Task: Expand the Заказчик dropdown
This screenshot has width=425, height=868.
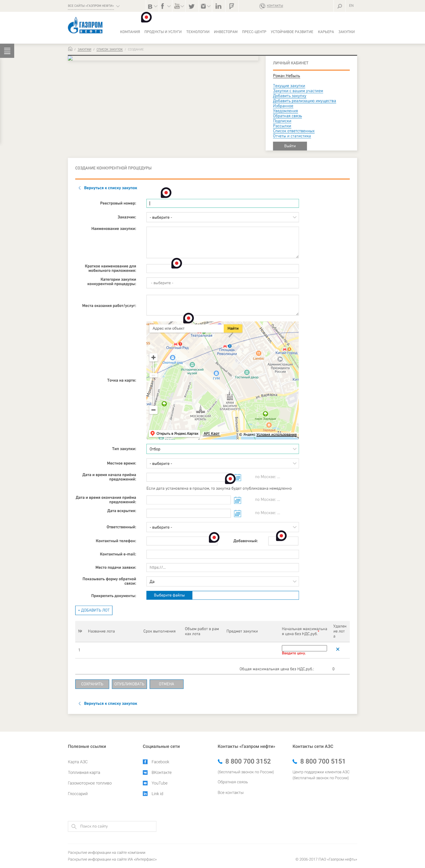Action: click(222, 217)
